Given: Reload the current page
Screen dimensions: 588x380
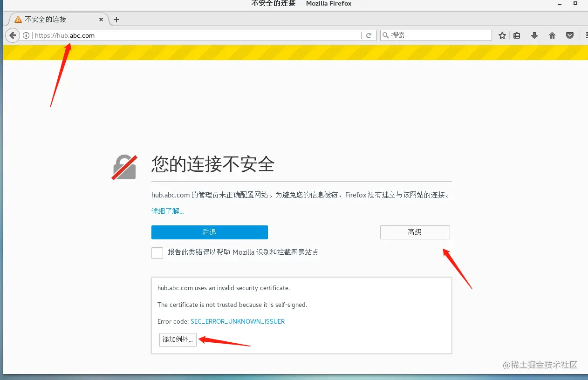Looking at the screenshot, I should (x=369, y=35).
